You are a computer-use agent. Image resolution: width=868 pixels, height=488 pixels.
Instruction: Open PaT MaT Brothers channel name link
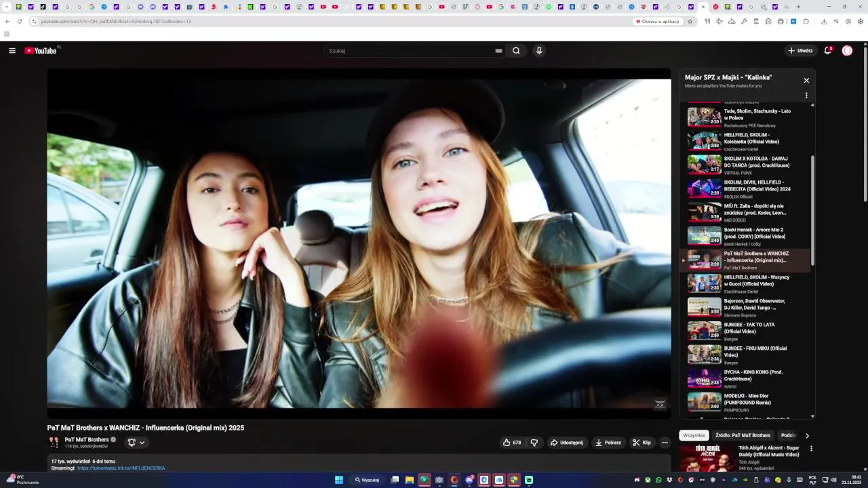pyautogui.click(x=87, y=439)
